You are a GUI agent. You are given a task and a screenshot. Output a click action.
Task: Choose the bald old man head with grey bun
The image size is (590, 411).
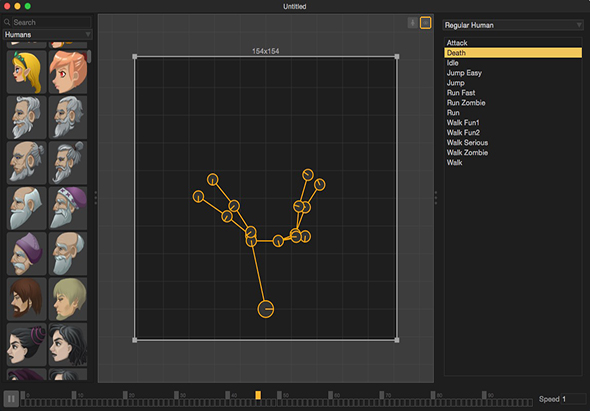(26, 163)
